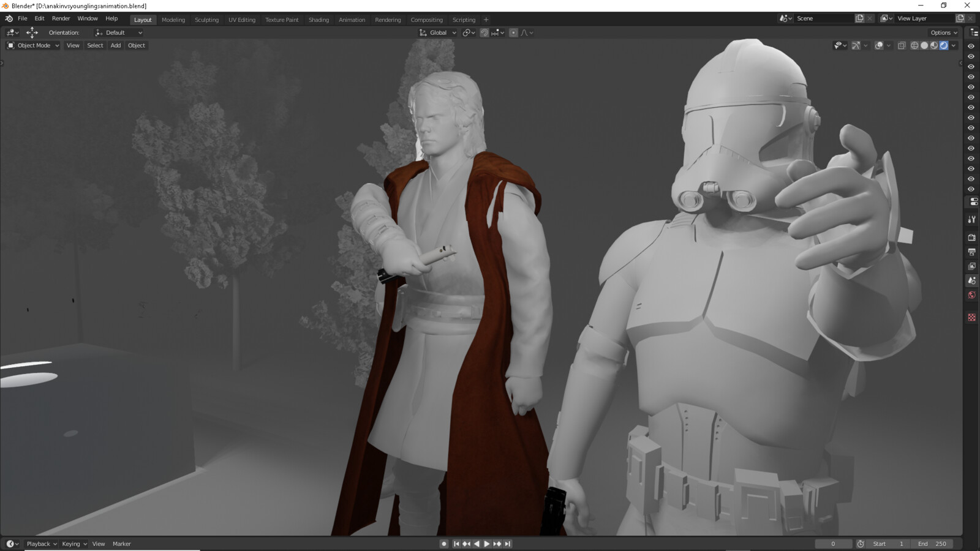
Task: Play animation in reverse
Action: point(477,544)
